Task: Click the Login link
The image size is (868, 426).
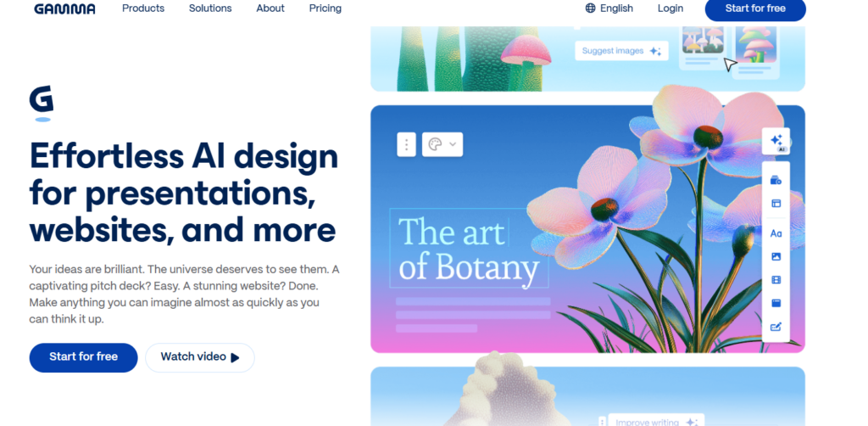Action: [x=670, y=8]
